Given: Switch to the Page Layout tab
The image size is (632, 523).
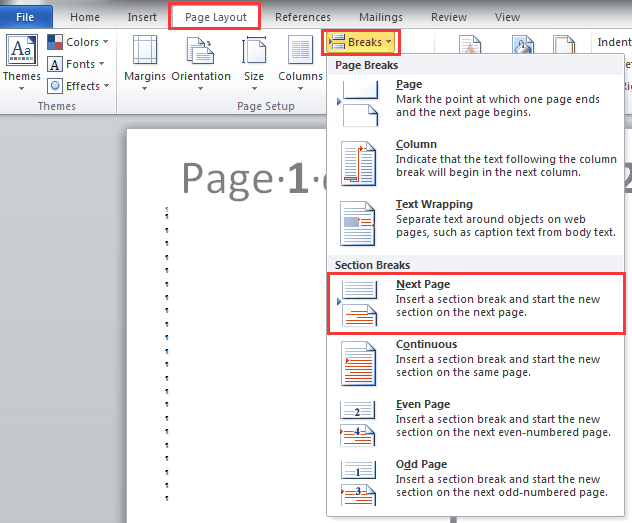Looking at the screenshot, I should pos(215,17).
